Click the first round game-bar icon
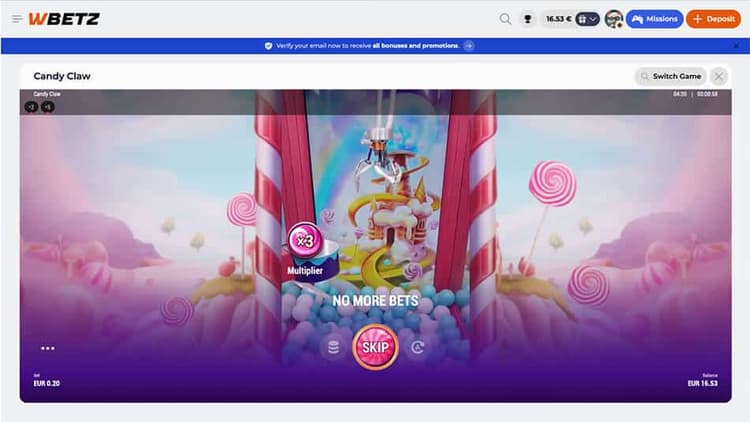750x422 pixels. click(32, 107)
